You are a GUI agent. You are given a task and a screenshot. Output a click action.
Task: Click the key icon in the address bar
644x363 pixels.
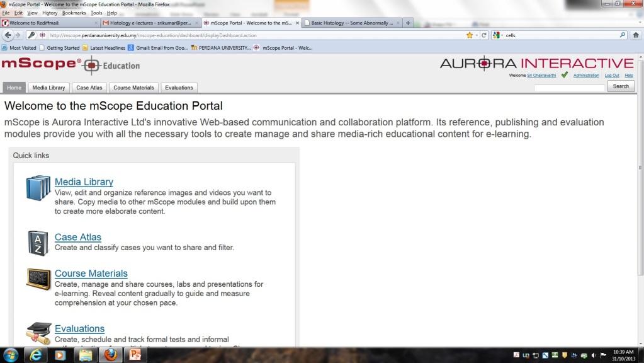click(x=31, y=35)
